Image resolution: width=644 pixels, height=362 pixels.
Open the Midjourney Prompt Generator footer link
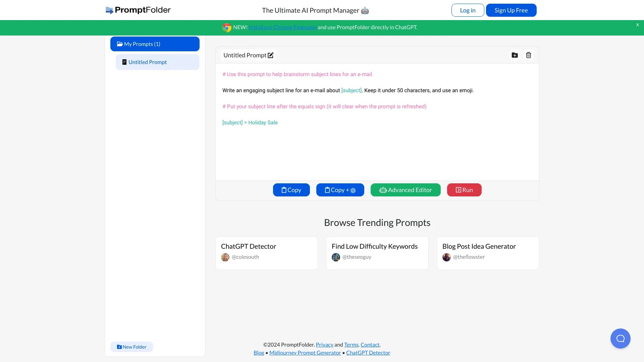305,353
